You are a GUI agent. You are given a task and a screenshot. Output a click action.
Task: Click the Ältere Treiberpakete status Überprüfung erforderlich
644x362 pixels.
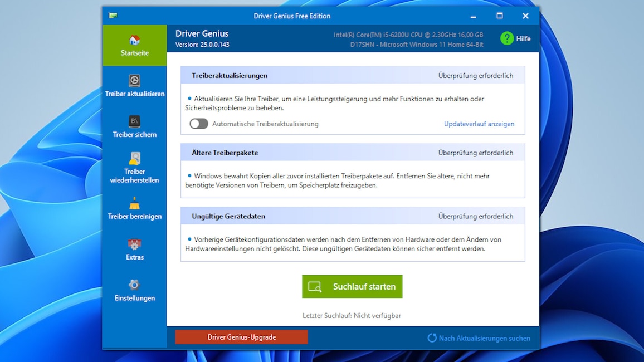[x=476, y=153]
